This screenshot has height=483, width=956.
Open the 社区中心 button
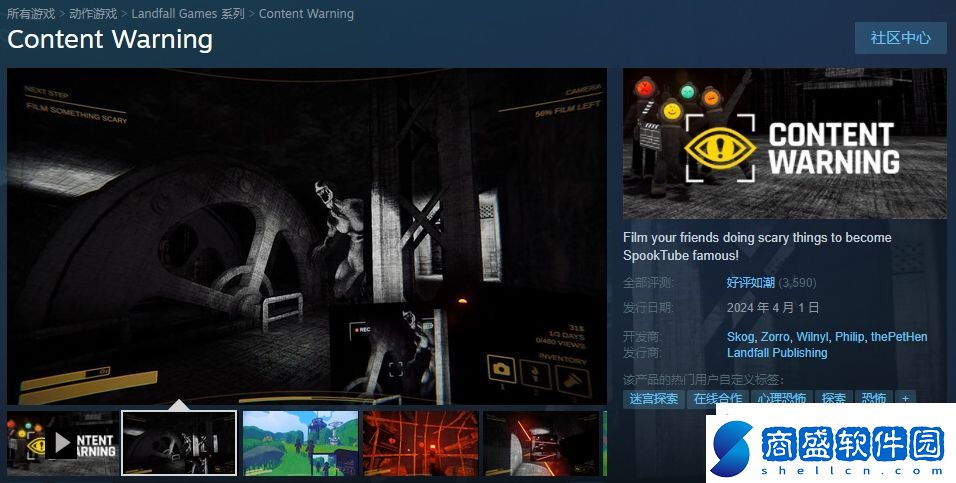click(901, 38)
